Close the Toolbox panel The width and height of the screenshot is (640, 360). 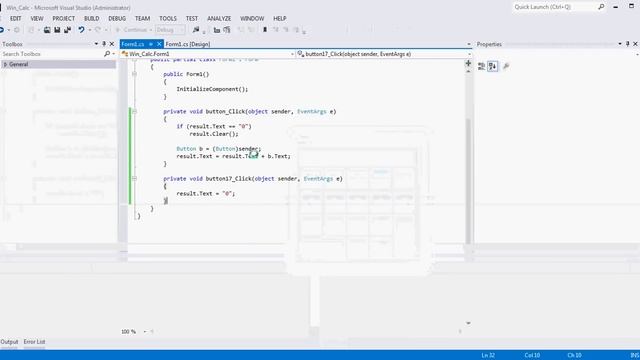coord(112,44)
